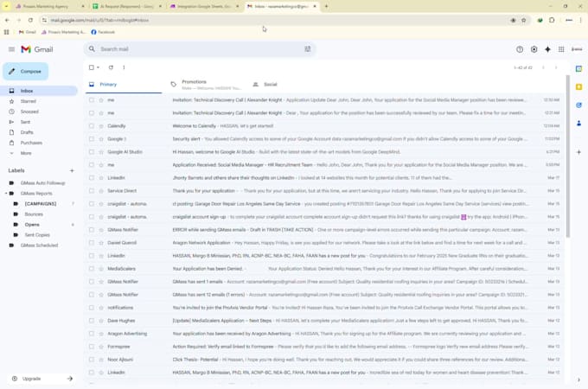Collapse the GMass Reports label
Image resolution: width=588 pixels, height=389 pixels.
click(6, 194)
